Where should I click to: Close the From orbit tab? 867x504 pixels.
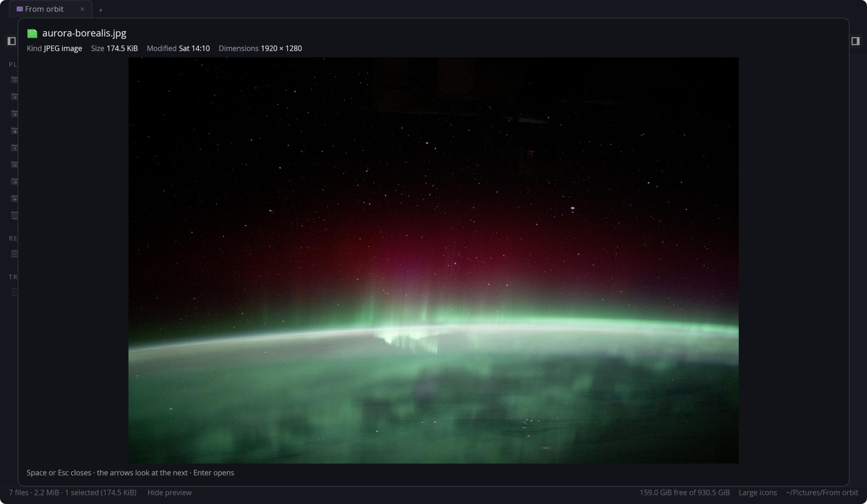tap(82, 9)
